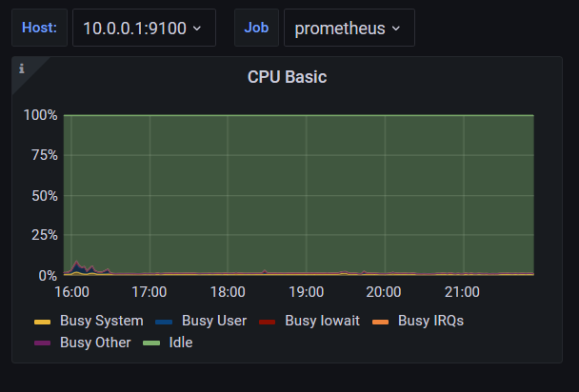579x392 pixels.
Task: Click the 100% y-axis label
Action: (x=40, y=115)
